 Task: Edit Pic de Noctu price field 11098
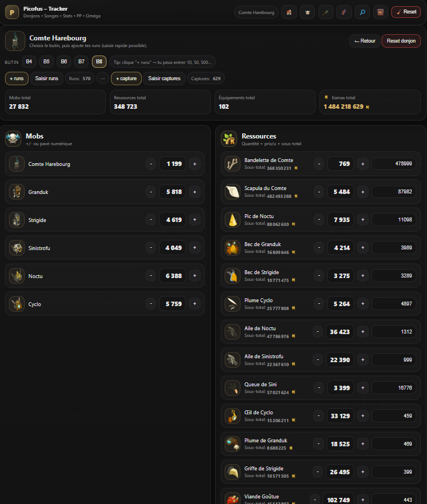(x=394, y=220)
